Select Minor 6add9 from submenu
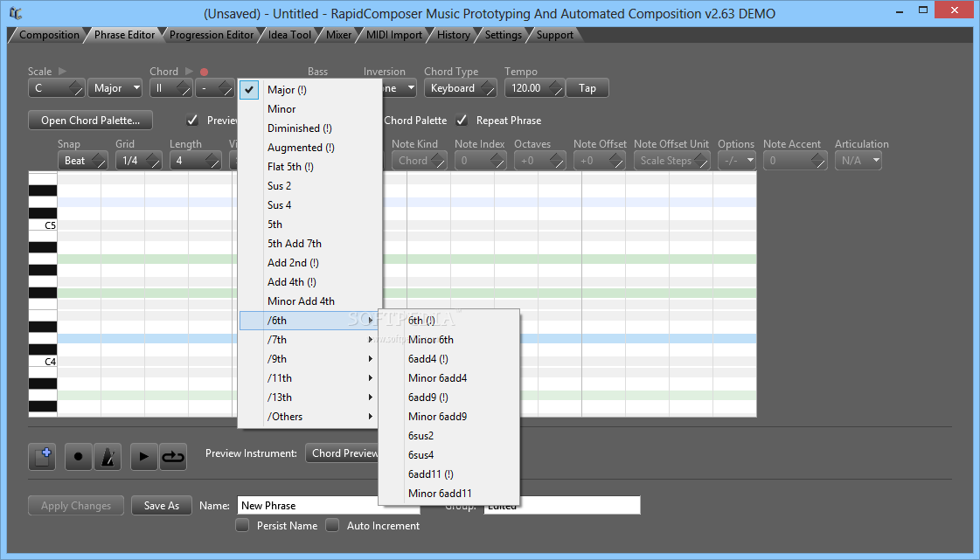The image size is (980, 560). pyautogui.click(x=448, y=417)
